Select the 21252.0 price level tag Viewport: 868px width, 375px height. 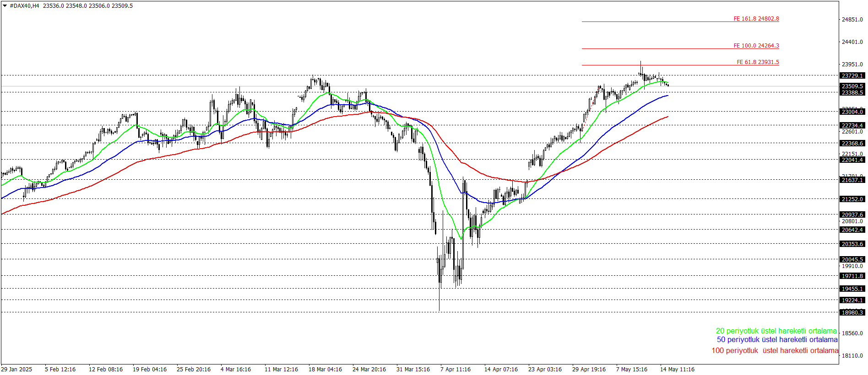(x=852, y=199)
